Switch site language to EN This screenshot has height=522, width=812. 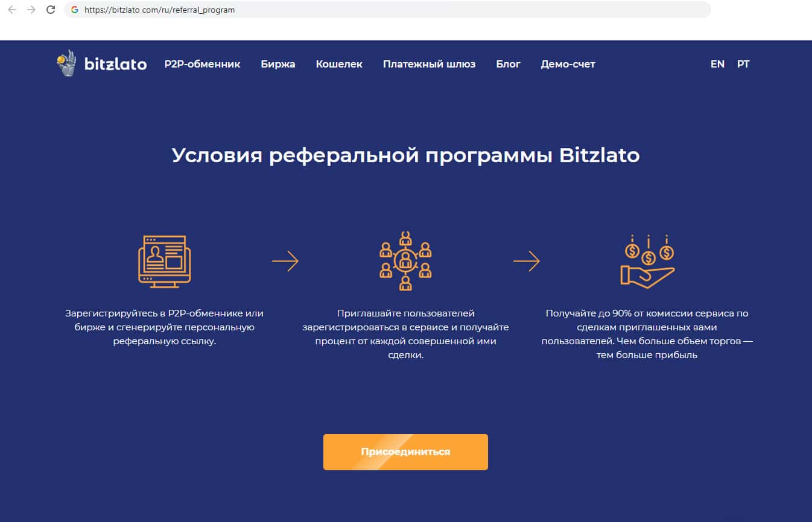pyautogui.click(x=717, y=64)
